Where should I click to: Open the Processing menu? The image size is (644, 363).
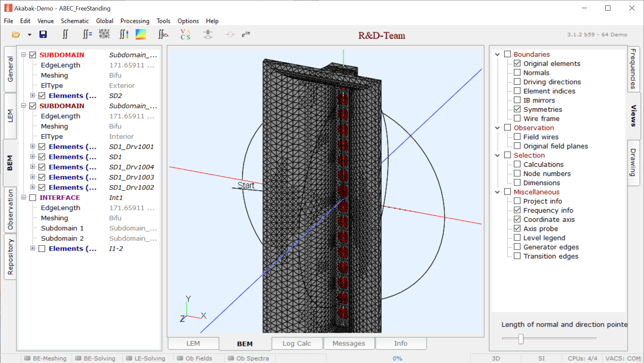point(135,21)
